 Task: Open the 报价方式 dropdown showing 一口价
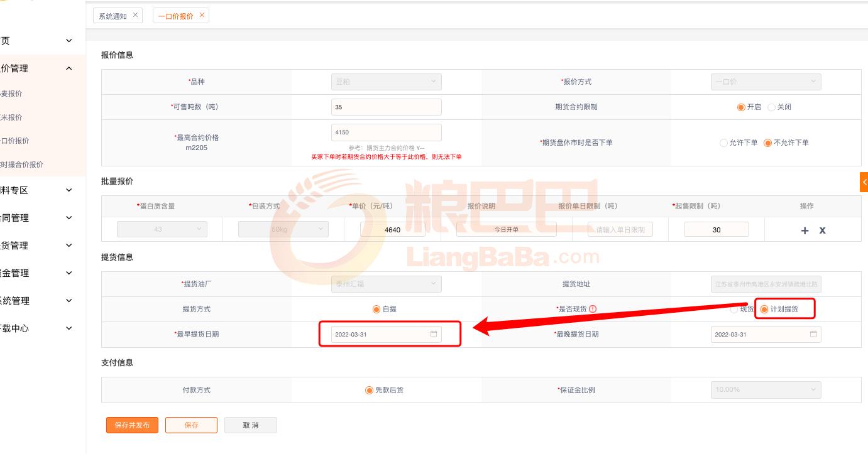point(766,82)
